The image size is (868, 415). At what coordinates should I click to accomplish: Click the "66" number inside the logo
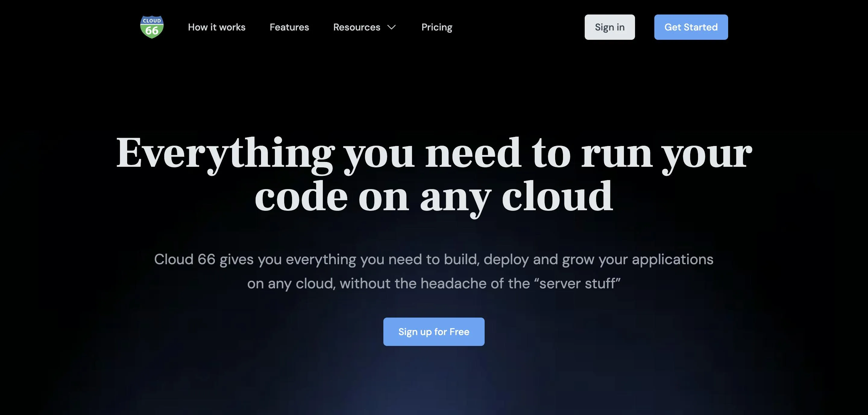(x=152, y=31)
